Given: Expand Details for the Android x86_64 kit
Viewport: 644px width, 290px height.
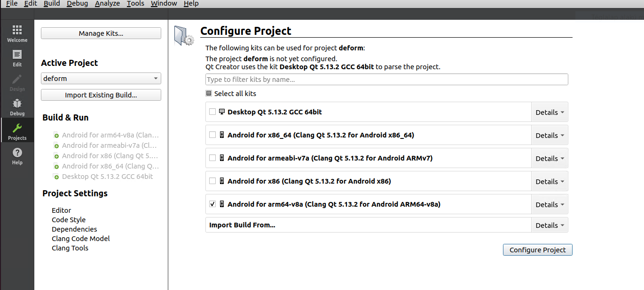Looking at the screenshot, I should click(x=549, y=135).
